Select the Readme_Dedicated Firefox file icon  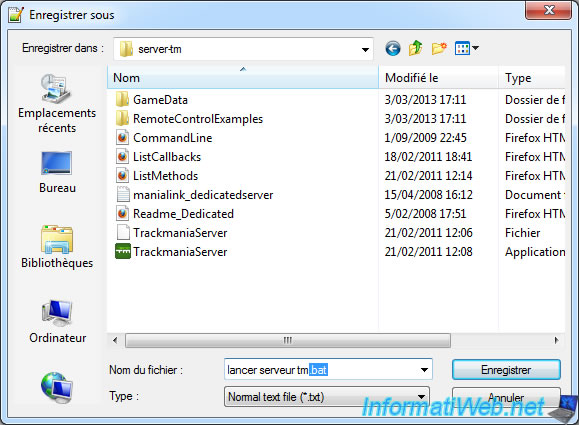click(122, 214)
